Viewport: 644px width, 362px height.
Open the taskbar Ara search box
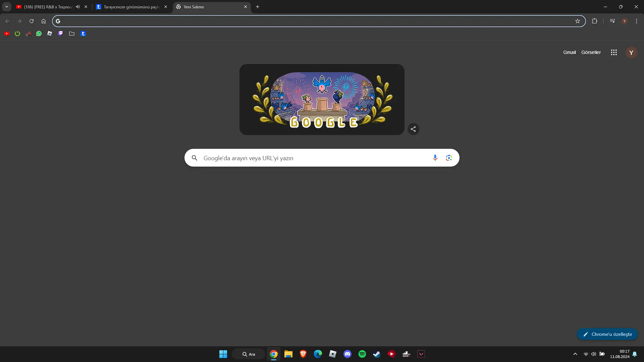click(249, 354)
